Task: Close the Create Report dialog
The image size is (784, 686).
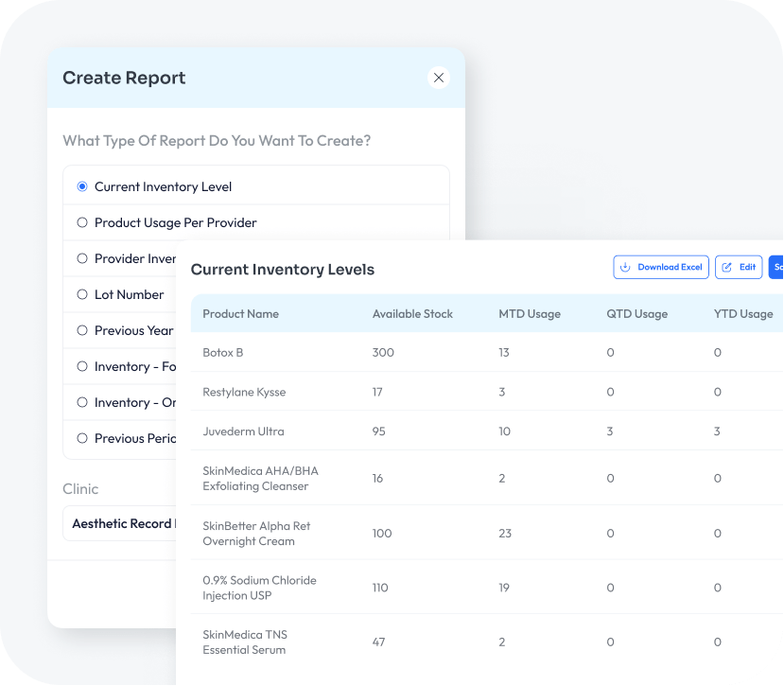Action: [438, 78]
